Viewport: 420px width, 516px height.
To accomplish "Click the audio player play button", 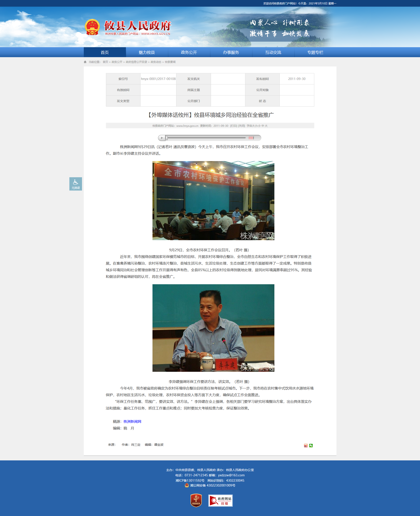I will (162, 138).
